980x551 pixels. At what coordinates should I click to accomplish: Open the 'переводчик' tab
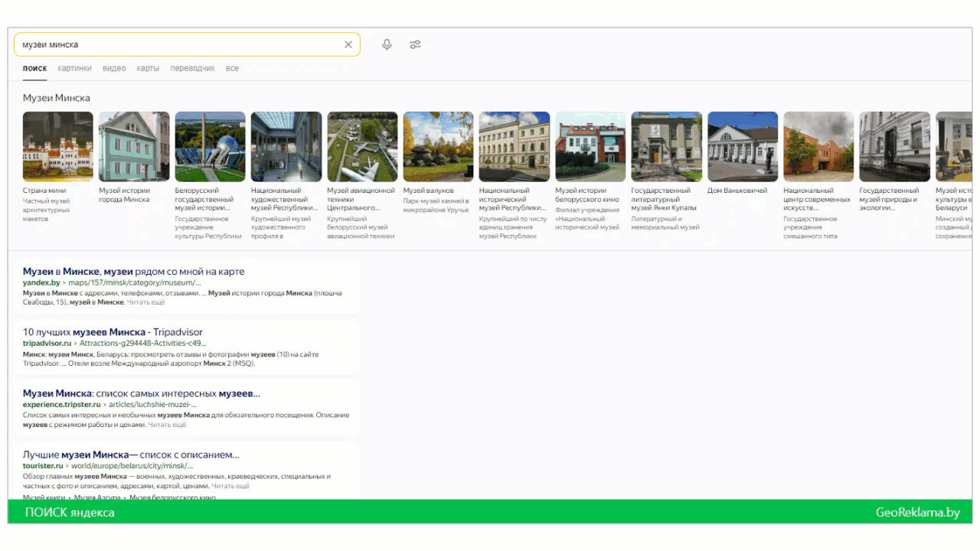[x=193, y=68]
